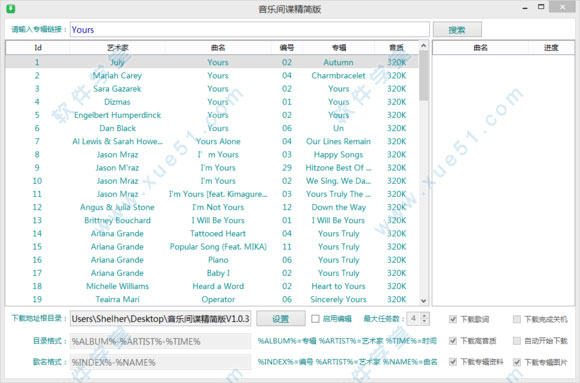The width and height of the screenshot is (580, 383).
Task: Click the 进度 column header in download panel
Action: coord(551,48)
